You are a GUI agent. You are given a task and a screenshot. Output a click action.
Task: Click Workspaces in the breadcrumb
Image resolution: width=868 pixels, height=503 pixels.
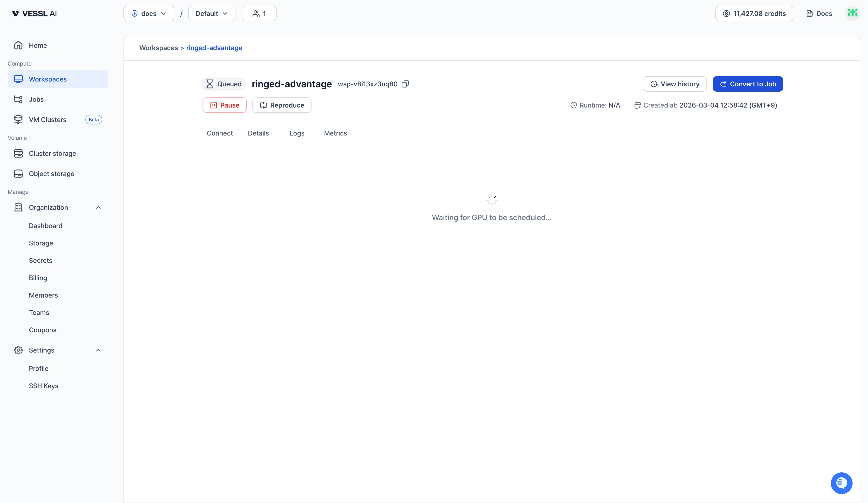tap(158, 48)
